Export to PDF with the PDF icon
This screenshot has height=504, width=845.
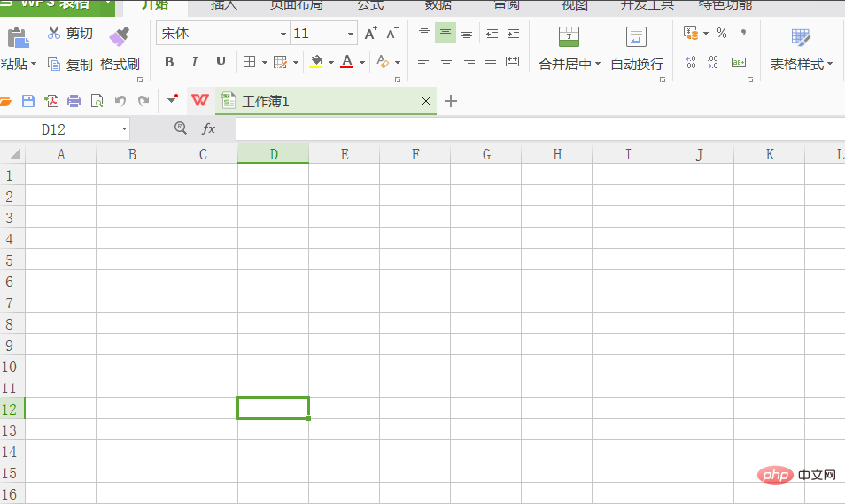(x=51, y=101)
